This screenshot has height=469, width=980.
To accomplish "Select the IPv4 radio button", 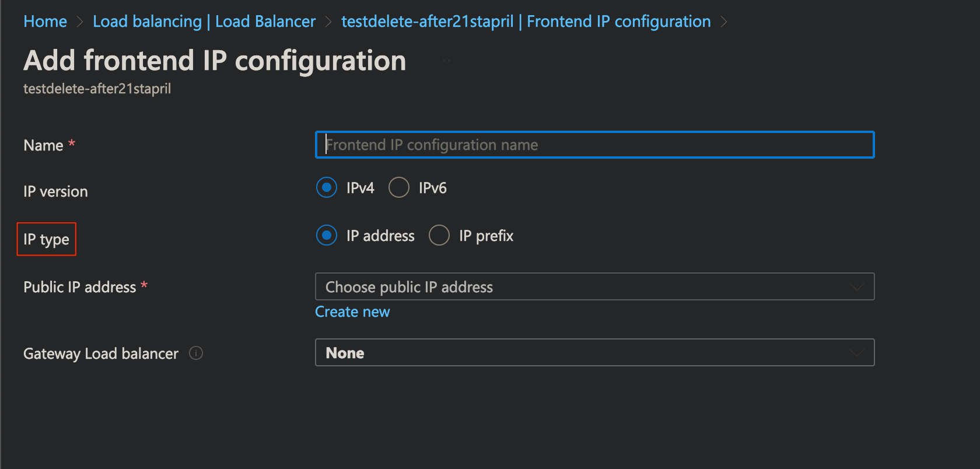I will click(x=327, y=187).
